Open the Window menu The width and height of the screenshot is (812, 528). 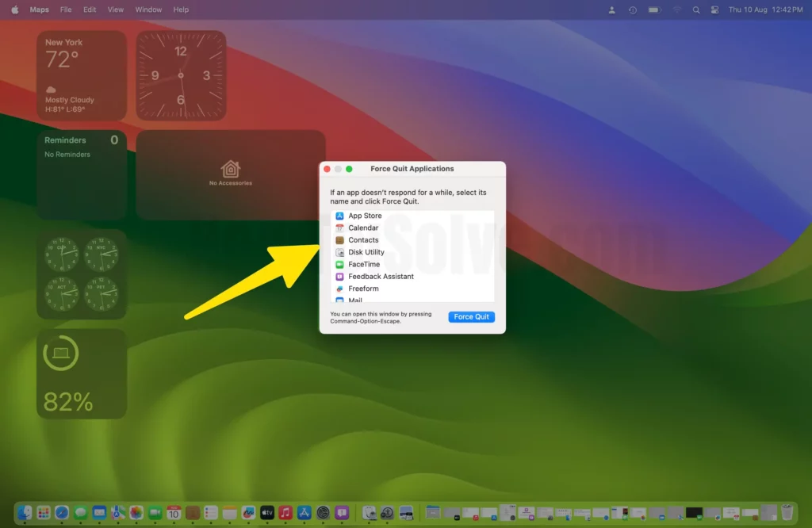pyautogui.click(x=148, y=10)
